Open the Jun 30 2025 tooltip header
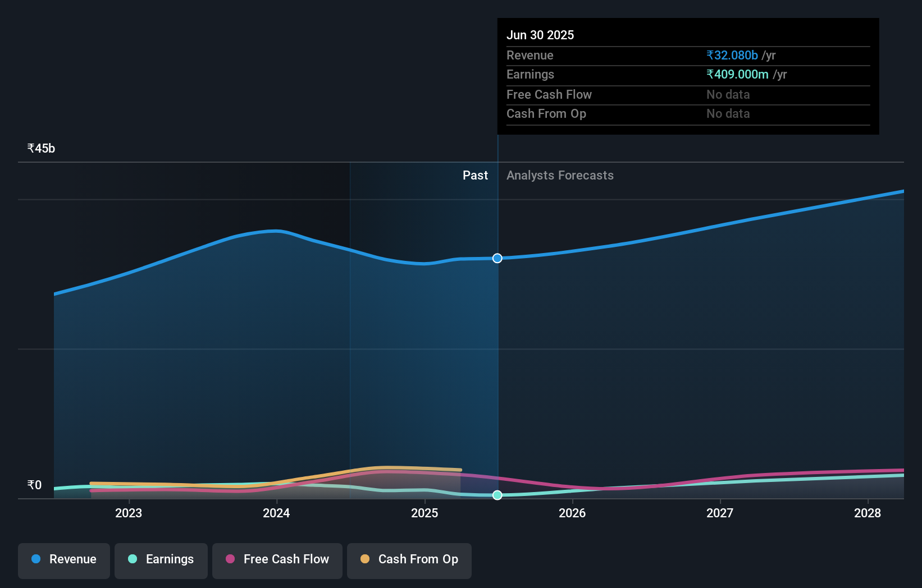 (x=540, y=35)
